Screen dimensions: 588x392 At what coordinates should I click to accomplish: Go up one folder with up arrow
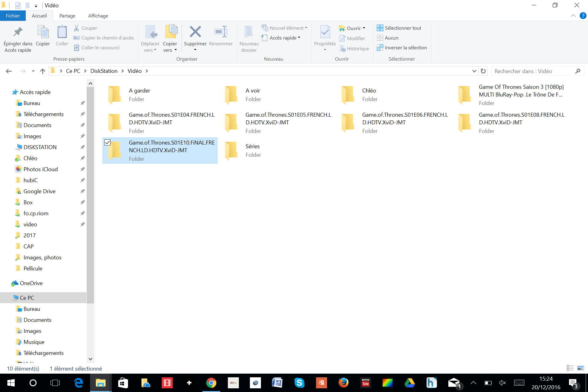[x=43, y=71]
